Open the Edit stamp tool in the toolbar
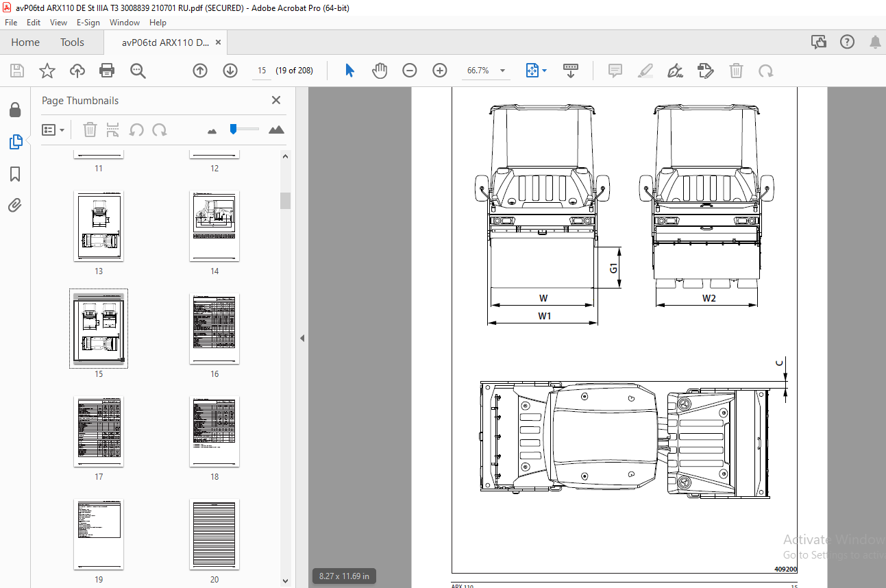886x588 pixels. 706,71
